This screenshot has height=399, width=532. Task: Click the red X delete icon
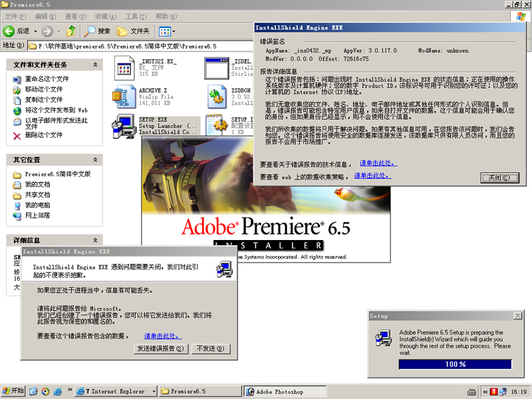pyautogui.click(x=17, y=136)
